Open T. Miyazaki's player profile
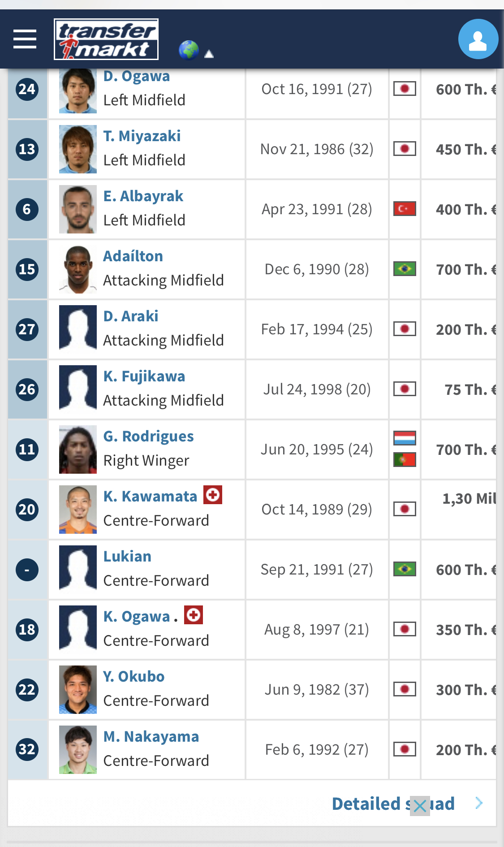 [142, 136]
